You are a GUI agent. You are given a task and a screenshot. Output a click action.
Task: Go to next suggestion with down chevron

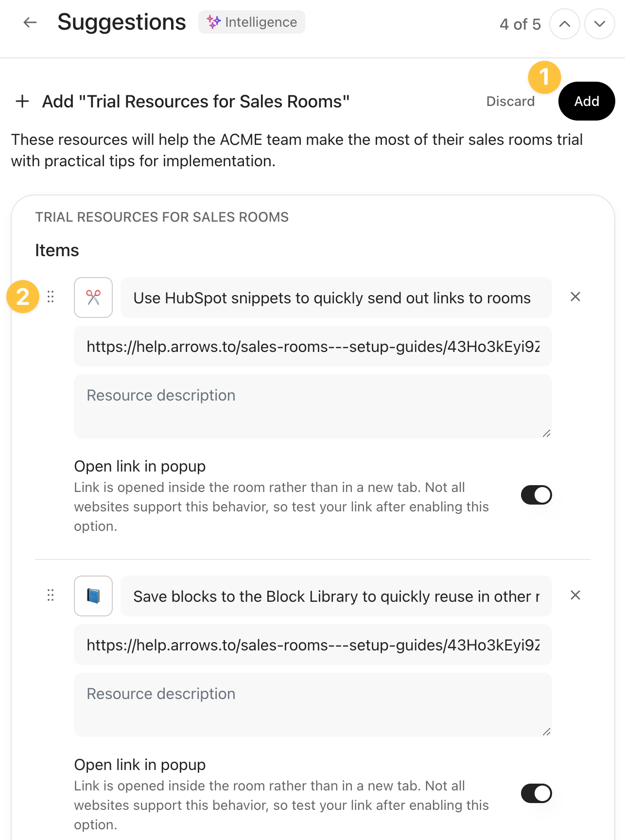[x=599, y=24]
